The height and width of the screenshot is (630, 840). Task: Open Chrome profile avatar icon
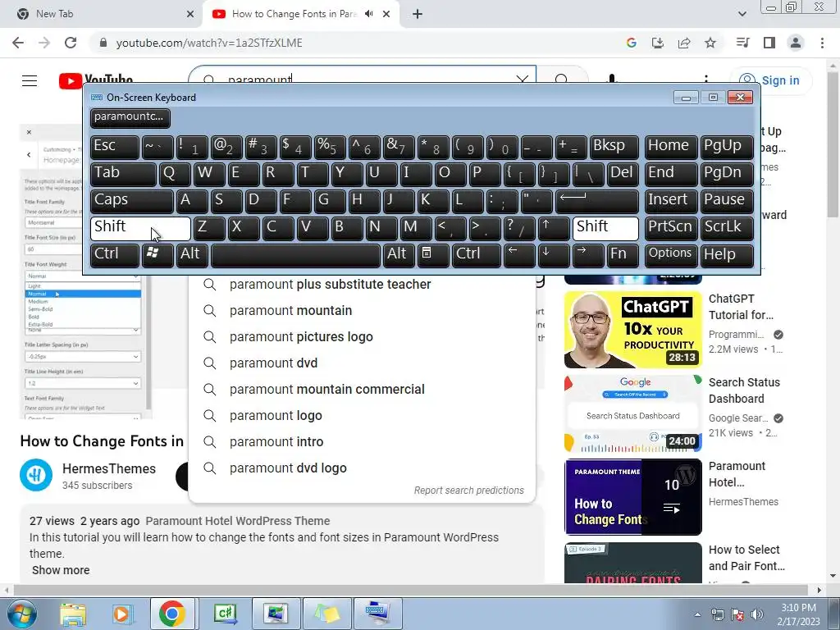pyautogui.click(x=796, y=43)
